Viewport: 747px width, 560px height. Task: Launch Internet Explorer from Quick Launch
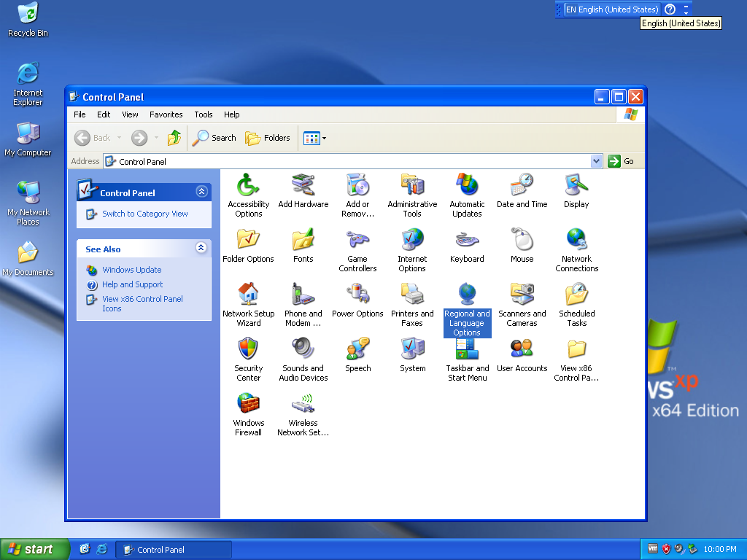point(102,550)
